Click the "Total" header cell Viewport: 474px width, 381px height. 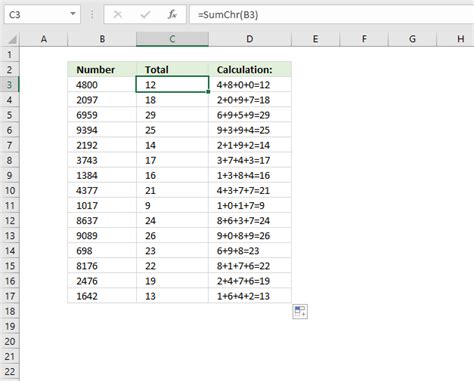[172, 69]
